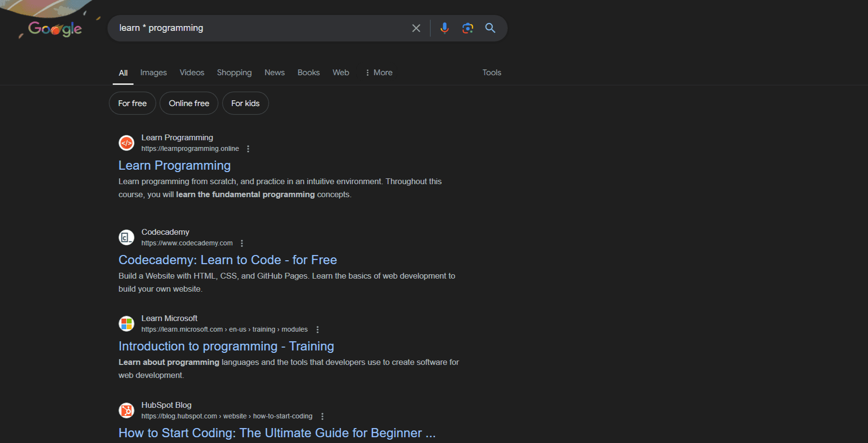Screen dimensions: 868x443
Task: Go to the News tab
Action: coord(274,72)
